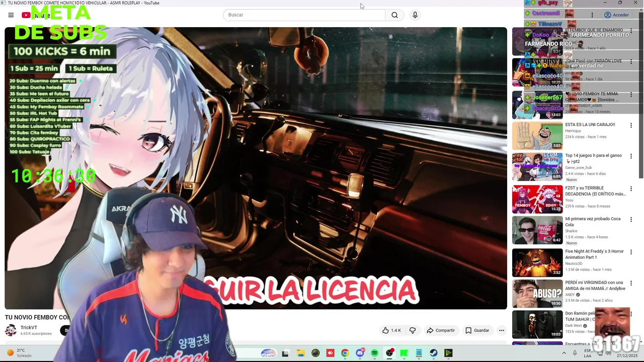Open Don Ramón video thumbnail
Screen dimensions: 644x362
click(x=537, y=325)
